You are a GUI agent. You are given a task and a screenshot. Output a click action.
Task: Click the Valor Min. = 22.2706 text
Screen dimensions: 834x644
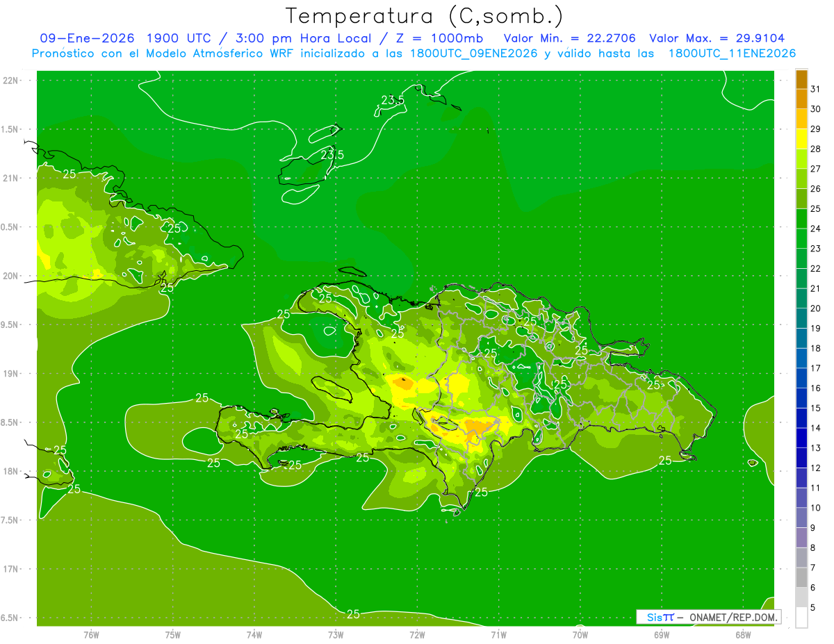pos(569,38)
